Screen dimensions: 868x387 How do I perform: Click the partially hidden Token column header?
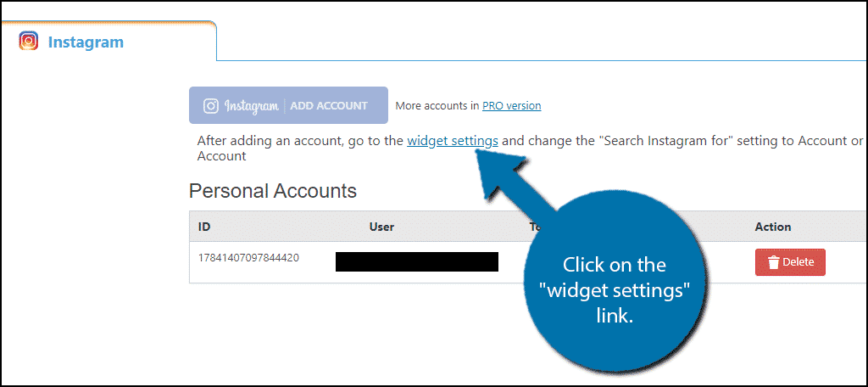[x=536, y=227]
